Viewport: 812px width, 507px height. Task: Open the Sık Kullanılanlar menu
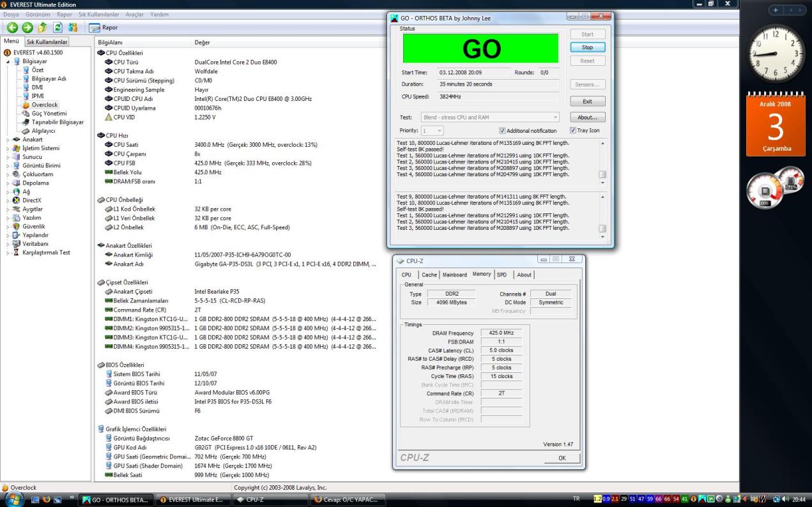point(100,14)
